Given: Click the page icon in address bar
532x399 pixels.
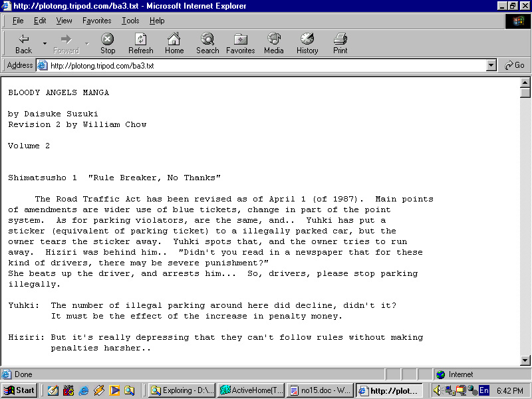Looking at the screenshot, I should [x=42, y=65].
